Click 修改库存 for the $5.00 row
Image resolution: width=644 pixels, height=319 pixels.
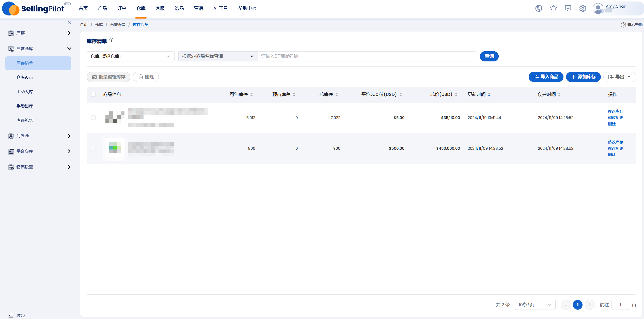(x=616, y=111)
